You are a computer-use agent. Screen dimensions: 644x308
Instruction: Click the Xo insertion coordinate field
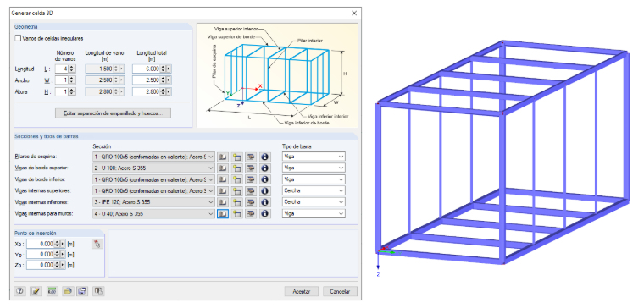point(41,244)
